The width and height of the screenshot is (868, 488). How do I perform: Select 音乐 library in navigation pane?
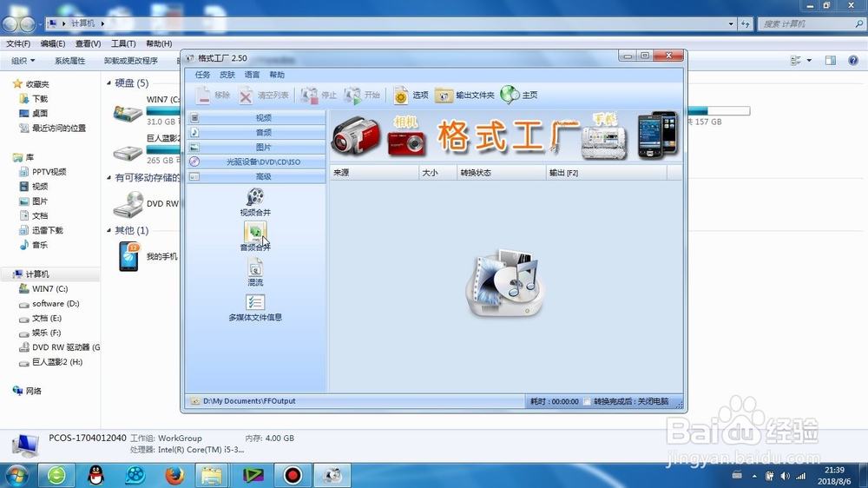(40, 244)
